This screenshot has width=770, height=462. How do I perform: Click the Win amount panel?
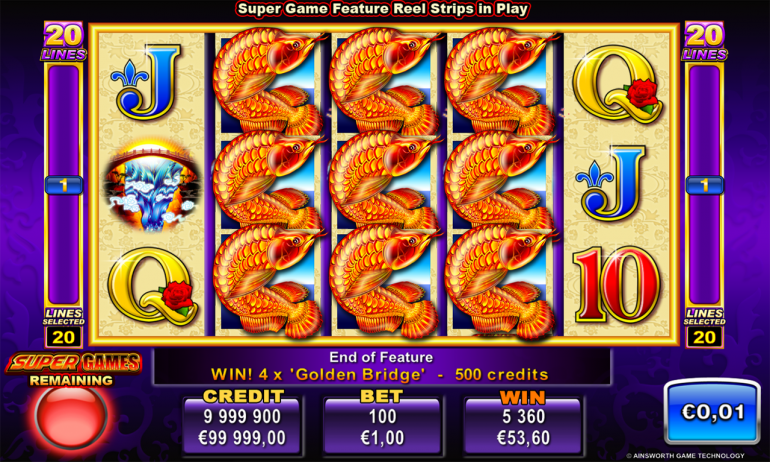(523, 426)
